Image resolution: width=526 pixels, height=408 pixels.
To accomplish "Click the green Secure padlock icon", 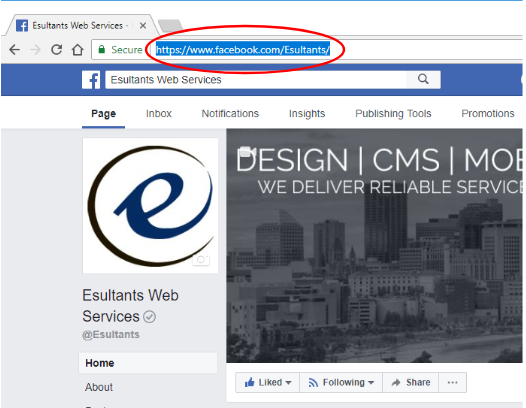I will 102,50.
